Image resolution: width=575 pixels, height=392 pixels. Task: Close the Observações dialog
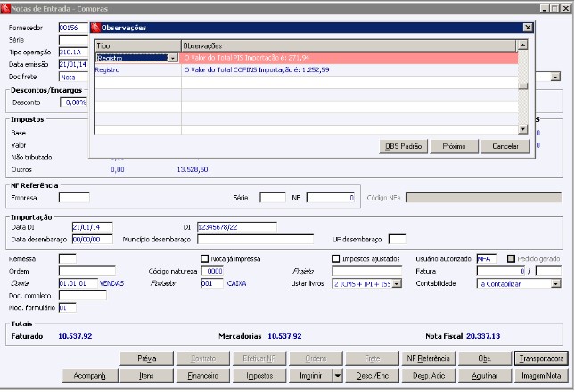(528, 28)
